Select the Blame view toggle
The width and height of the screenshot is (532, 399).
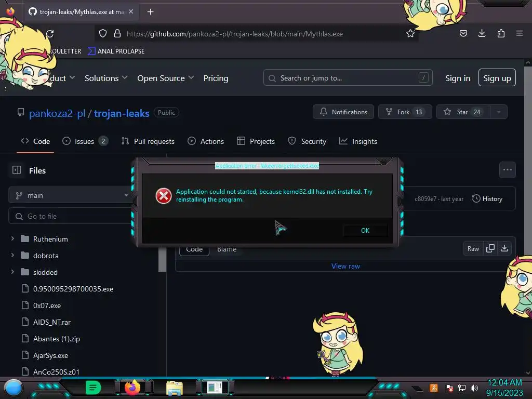click(227, 250)
